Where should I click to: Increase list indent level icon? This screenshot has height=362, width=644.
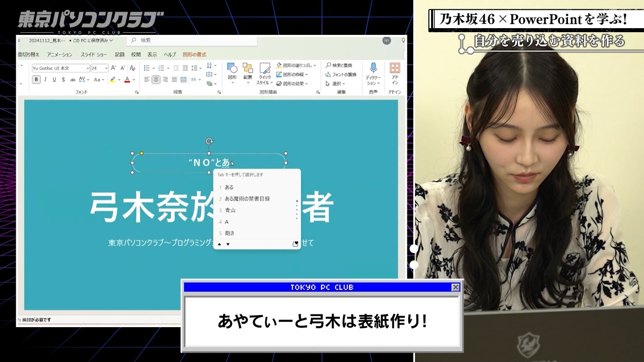coord(185,68)
